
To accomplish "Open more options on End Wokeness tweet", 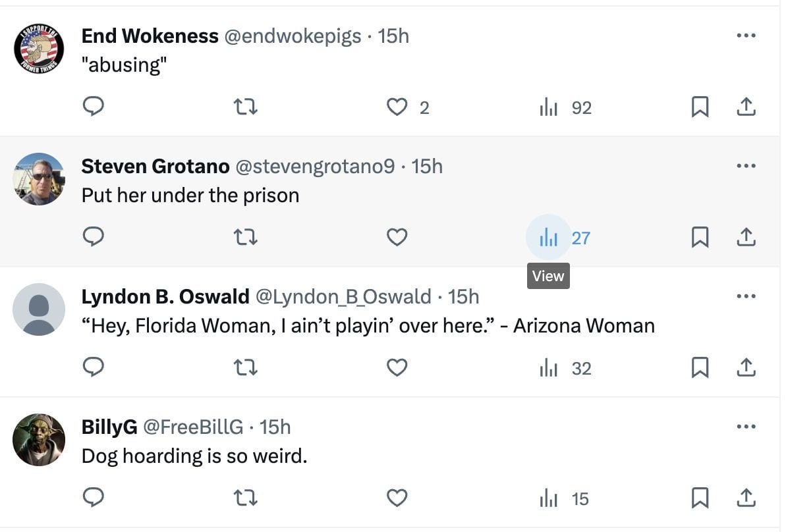I will pyautogui.click(x=746, y=36).
